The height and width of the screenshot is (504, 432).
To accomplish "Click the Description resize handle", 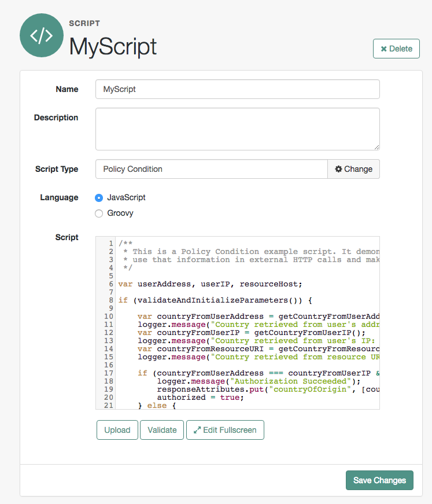I will tap(376, 147).
